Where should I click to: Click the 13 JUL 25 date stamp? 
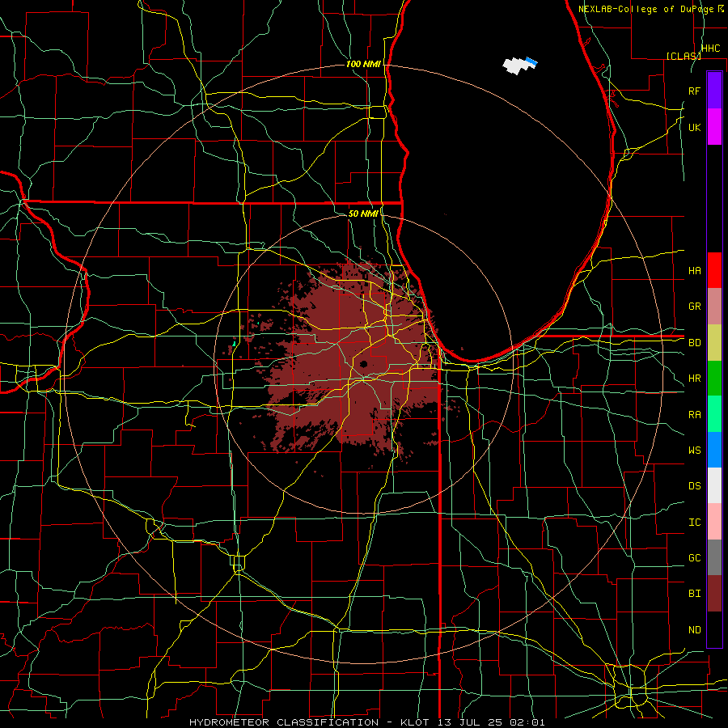click(469, 722)
